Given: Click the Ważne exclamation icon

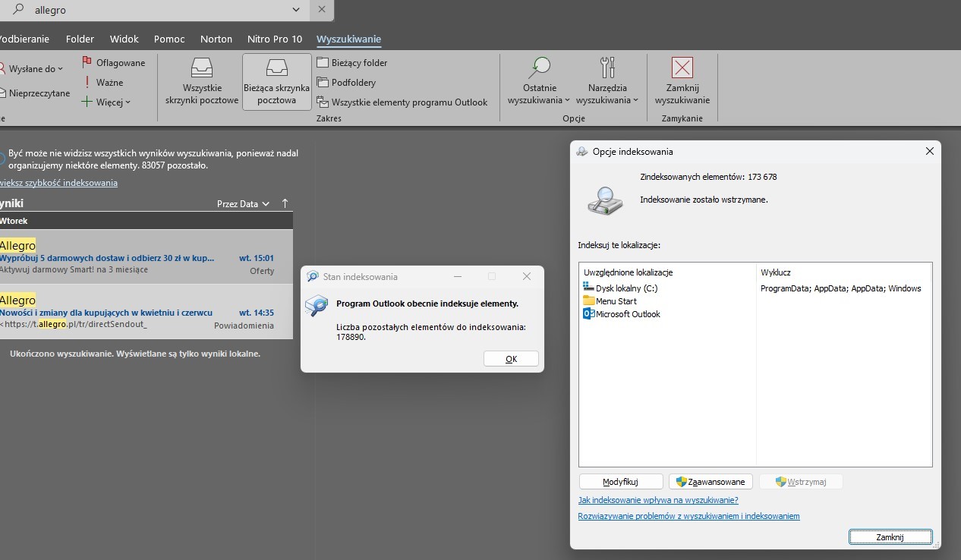Looking at the screenshot, I should coord(87,82).
